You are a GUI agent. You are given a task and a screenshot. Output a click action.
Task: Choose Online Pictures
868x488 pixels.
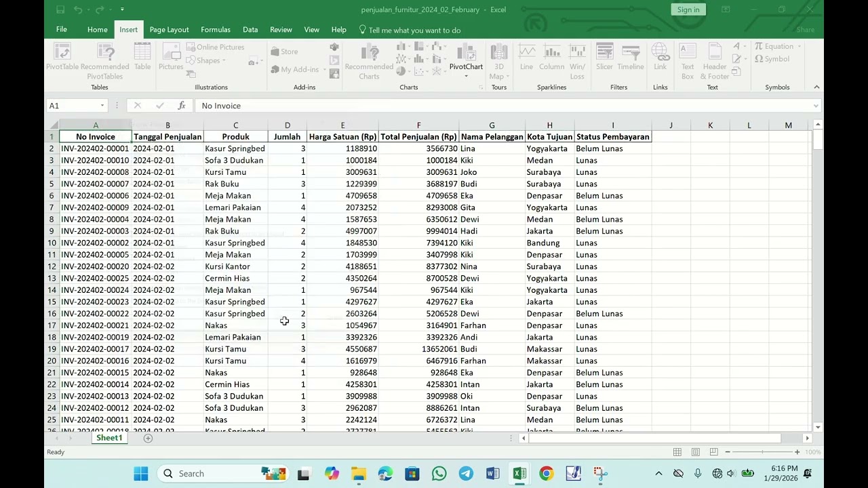[215, 47]
